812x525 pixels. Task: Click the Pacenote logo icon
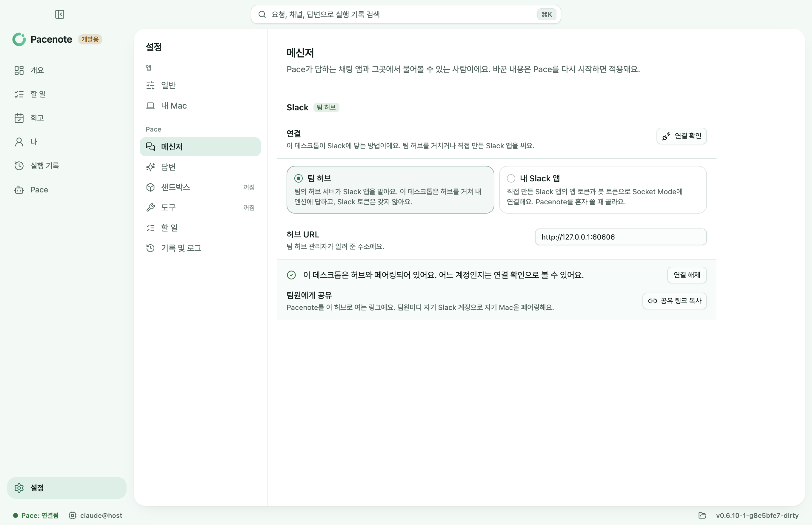[x=19, y=40]
